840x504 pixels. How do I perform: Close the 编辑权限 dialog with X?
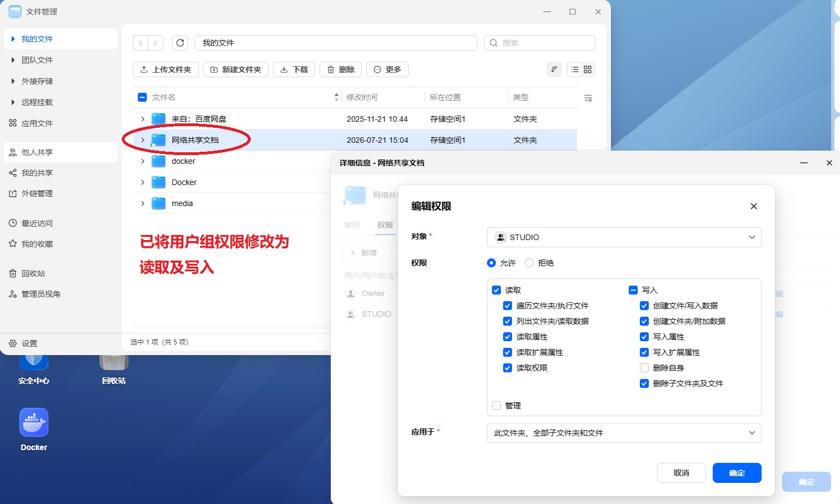[x=754, y=206]
